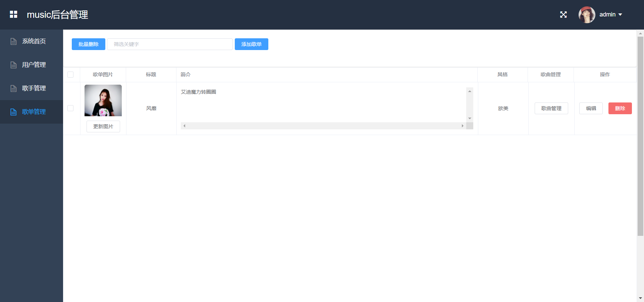644x302 pixels.
Task: Click the description horizontal scroll right arrow
Action: click(463, 126)
